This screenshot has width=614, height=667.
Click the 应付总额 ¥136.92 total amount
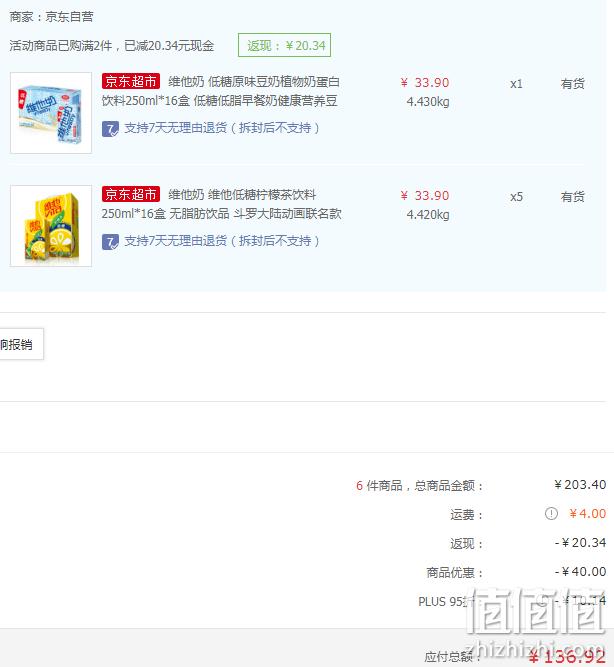tap(567, 656)
